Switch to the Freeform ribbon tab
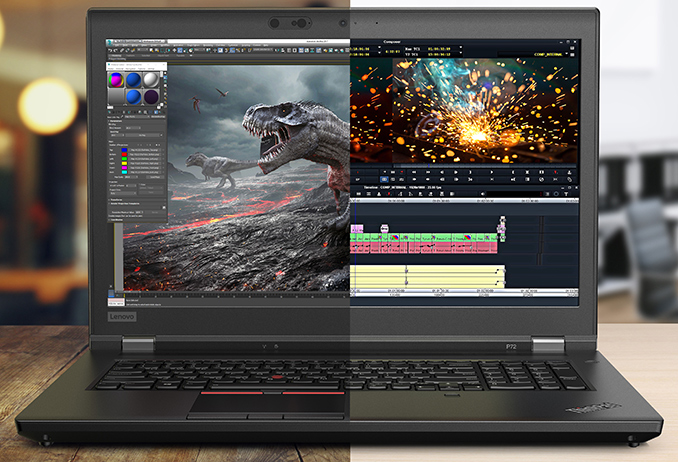The image size is (678, 462). click(130, 55)
